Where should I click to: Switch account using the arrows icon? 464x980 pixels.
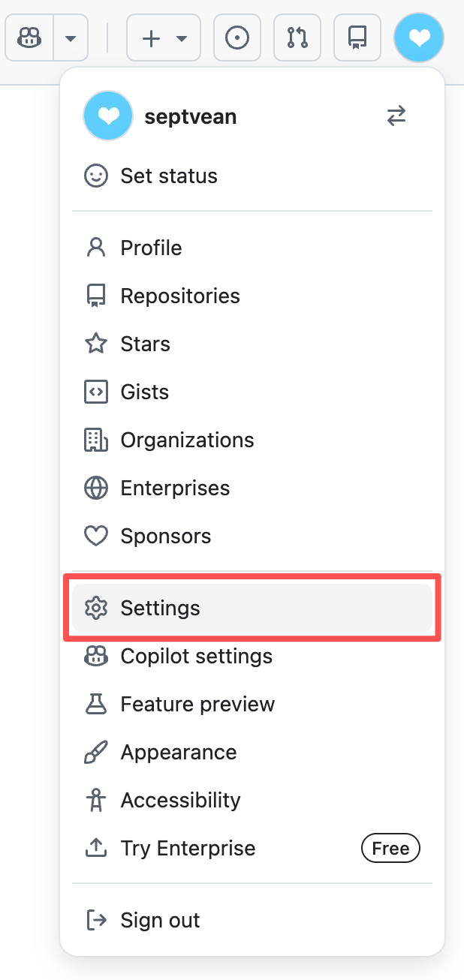pos(396,116)
